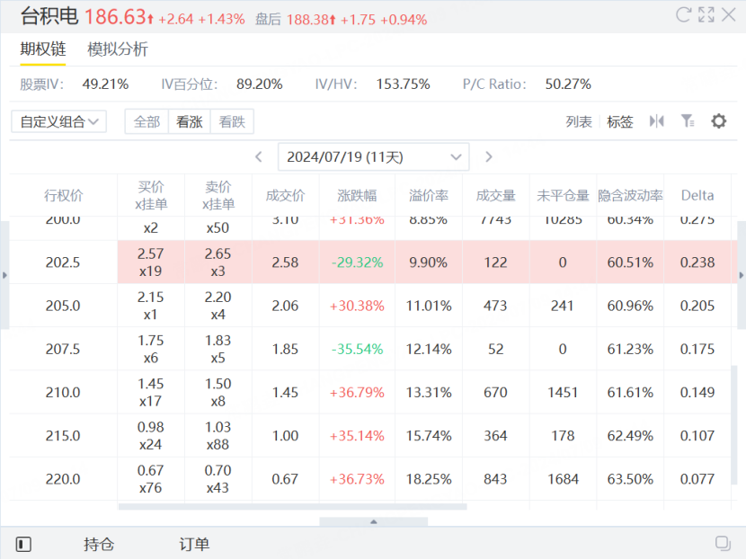746x560 pixels.
Task: Click the Delta column header
Action: 697,196
